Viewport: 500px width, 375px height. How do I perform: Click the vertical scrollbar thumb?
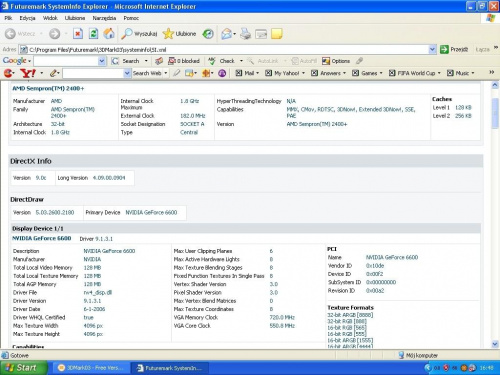495,113
